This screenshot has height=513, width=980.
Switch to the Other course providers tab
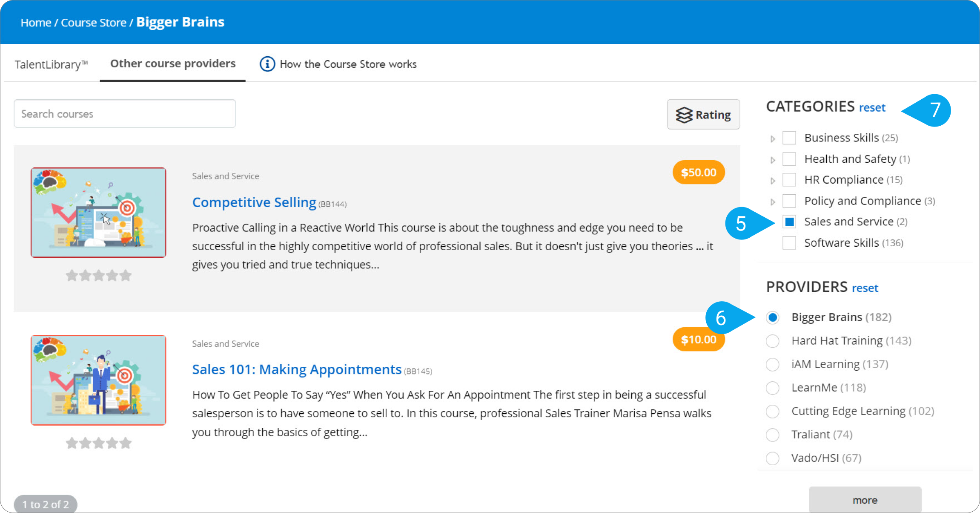pyautogui.click(x=172, y=64)
